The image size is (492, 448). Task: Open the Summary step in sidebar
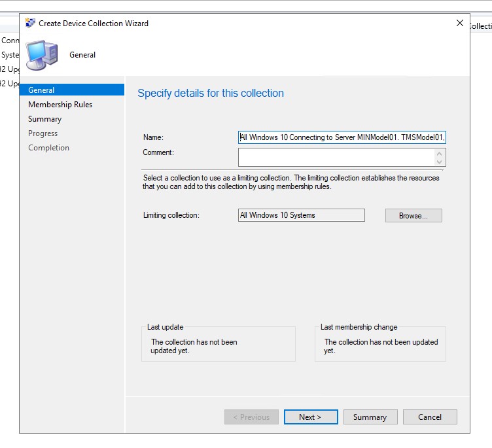(x=45, y=119)
